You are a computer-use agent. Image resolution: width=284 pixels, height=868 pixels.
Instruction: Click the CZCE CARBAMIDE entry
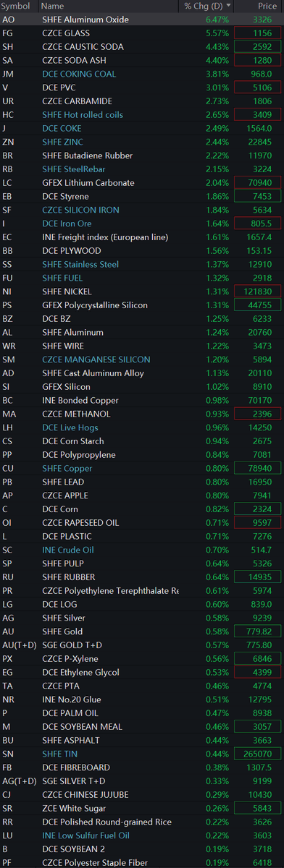[142, 101]
